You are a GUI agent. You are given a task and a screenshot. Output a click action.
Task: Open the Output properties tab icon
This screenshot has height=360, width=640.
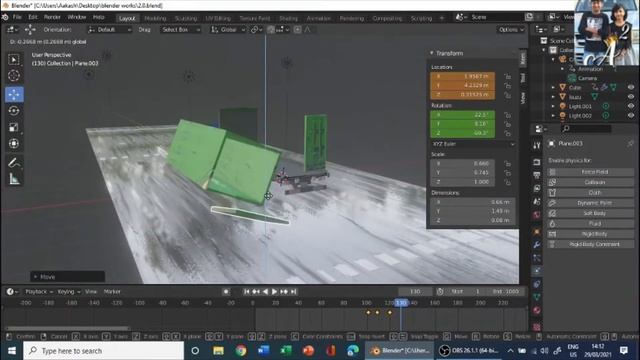pyautogui.click(x=537, y=175)
